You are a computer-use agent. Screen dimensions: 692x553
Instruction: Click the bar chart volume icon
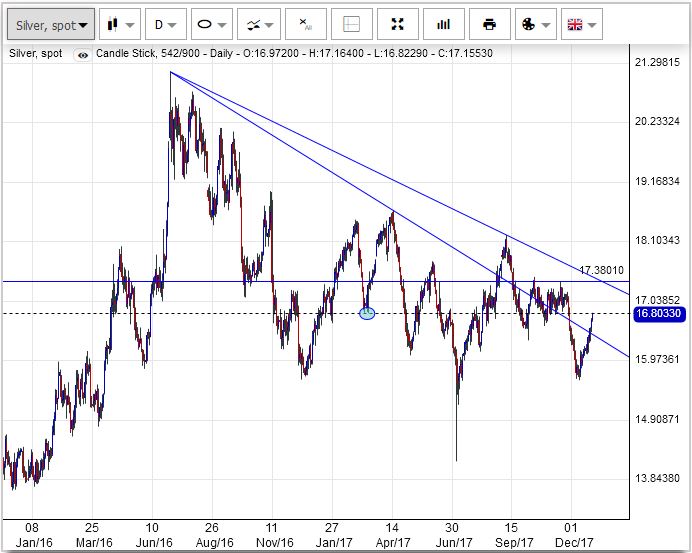click(444, 25)
